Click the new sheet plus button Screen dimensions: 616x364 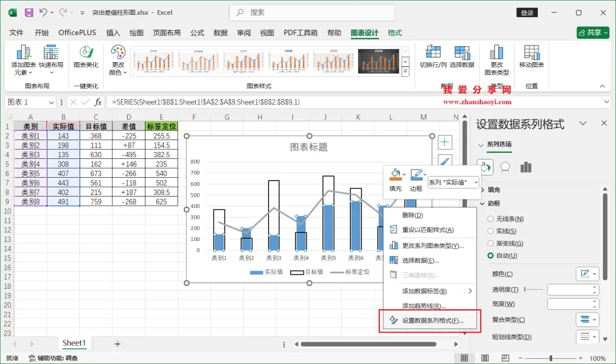click(x=117, y=344)
